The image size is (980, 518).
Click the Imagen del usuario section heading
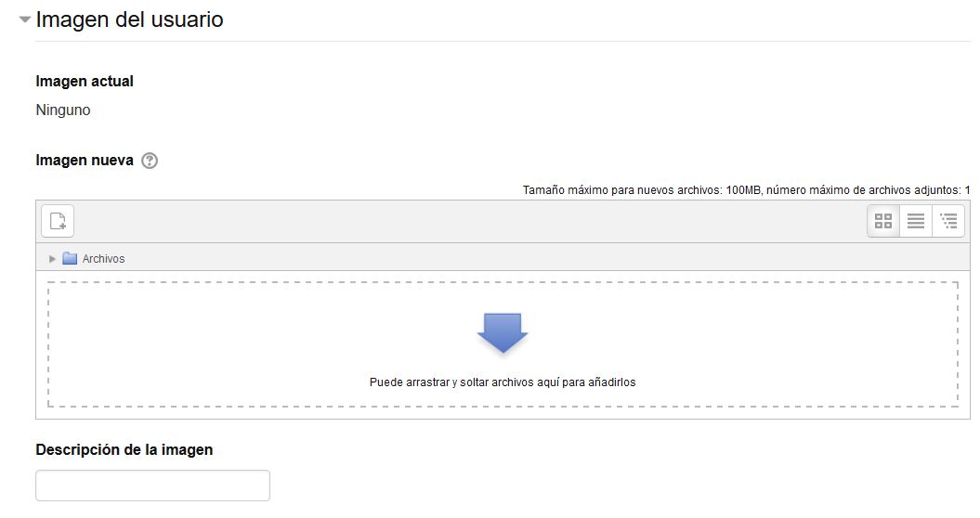(129, 19)
